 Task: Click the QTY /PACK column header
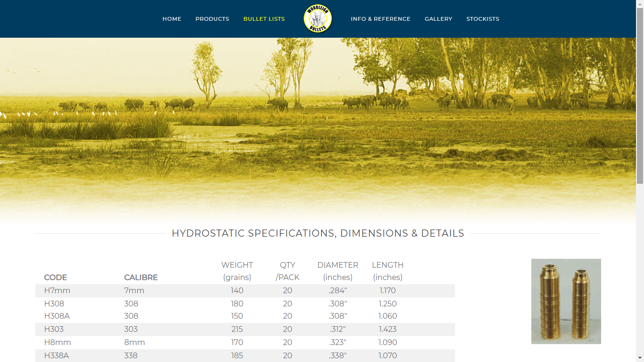point(288,271)
